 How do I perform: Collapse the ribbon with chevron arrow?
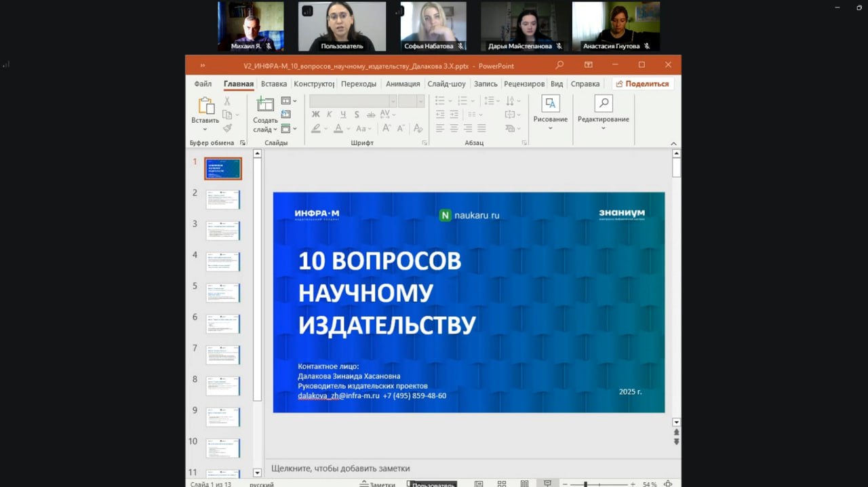coord(673,143)
